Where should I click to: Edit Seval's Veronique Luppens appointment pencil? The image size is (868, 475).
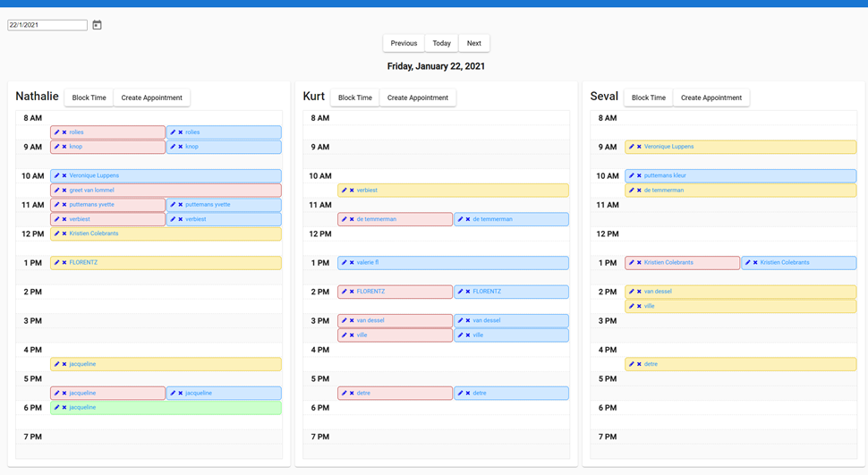[x=631, y=147]
